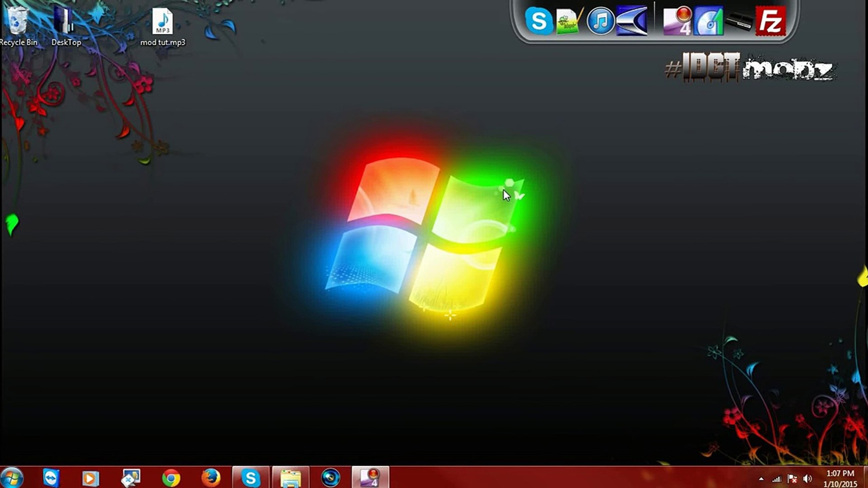Launch iTunes from the top dock
This screenshot has width=868, height=488.
tap(600, 21)
